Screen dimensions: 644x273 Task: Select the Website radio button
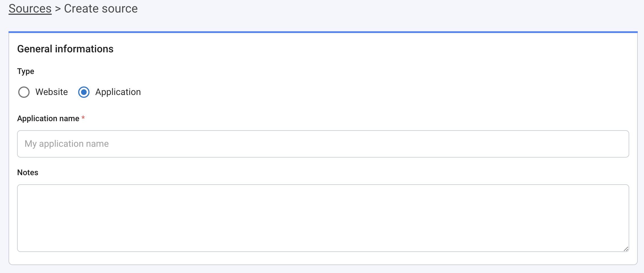pyautogui.click(x=24, y=92)
